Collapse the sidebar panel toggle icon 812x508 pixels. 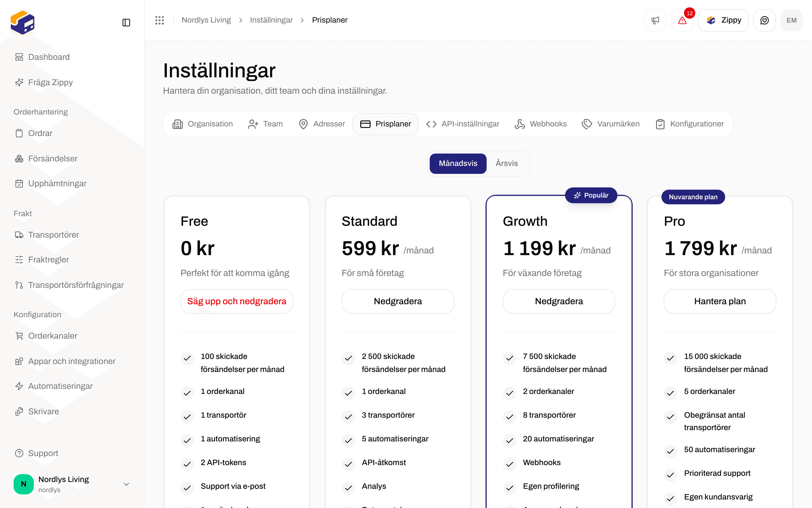click(x=126, y=23)
